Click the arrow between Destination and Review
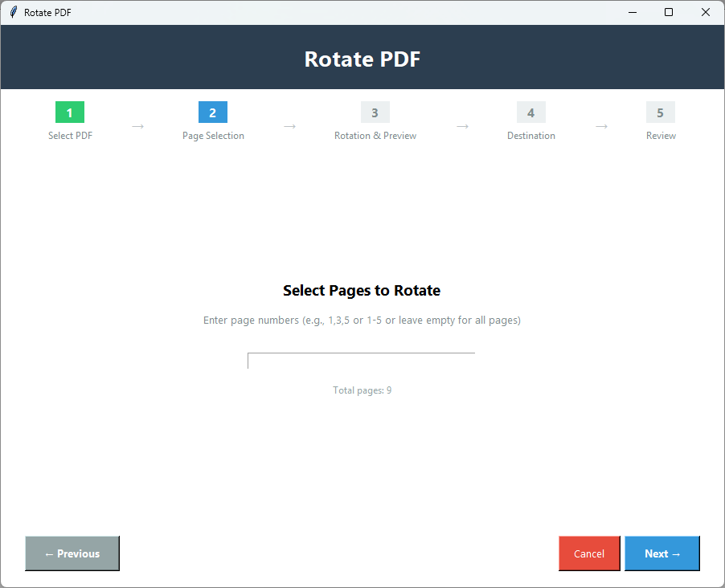Viewport: 725px width, 588px height. click(601, 126)
